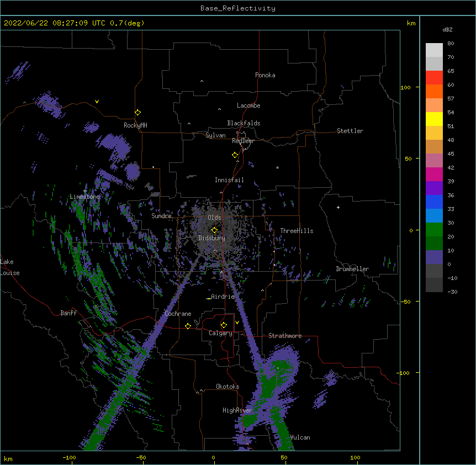Select the slate purple 0-10 dBZ legend swatch

tap(434, 257)
